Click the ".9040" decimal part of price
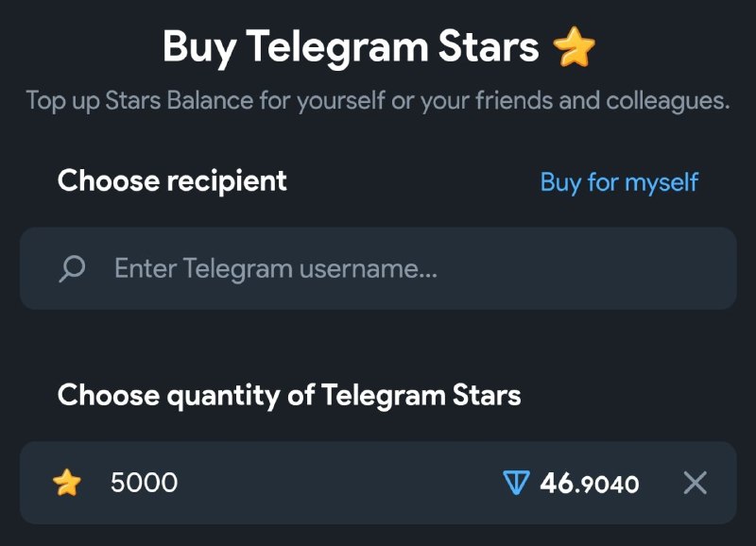This screenshot has height=546, width=756. (608, 486)
